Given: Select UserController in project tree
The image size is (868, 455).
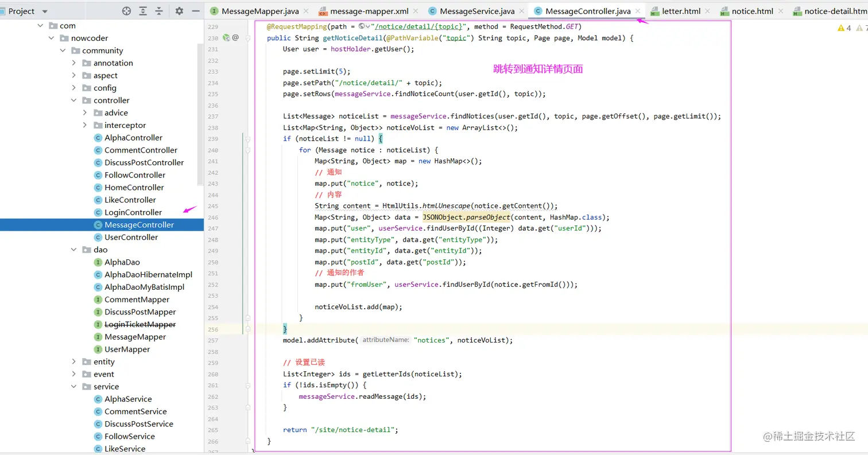Looking at the screenshot, I should 131,237.
